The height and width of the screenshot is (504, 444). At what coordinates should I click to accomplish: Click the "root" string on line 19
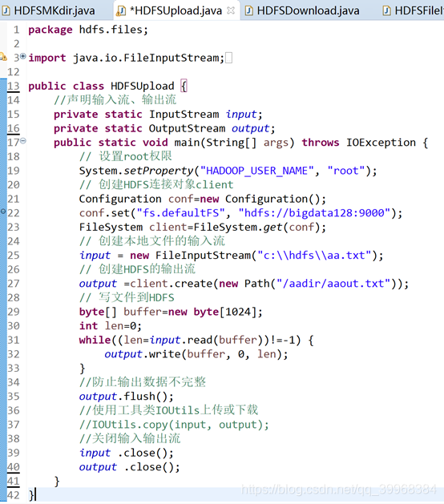tap(346, 171)
